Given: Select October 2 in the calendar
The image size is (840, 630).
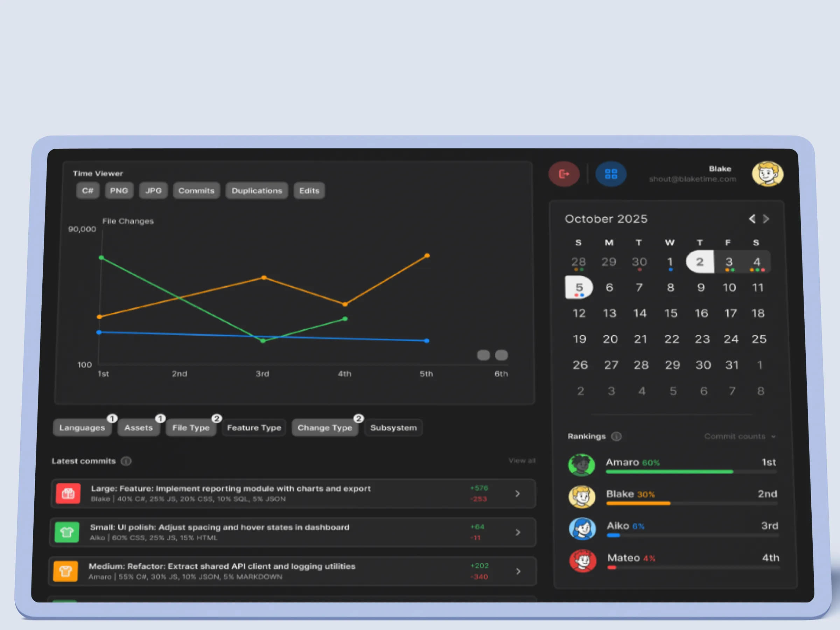Looking at the screenshot, I should (x=700, y=262).
